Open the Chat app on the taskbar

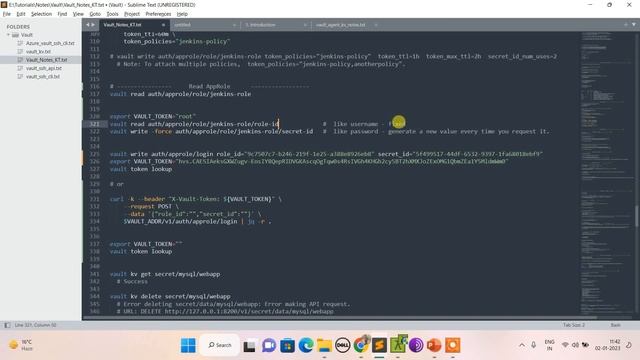point(269,346)
